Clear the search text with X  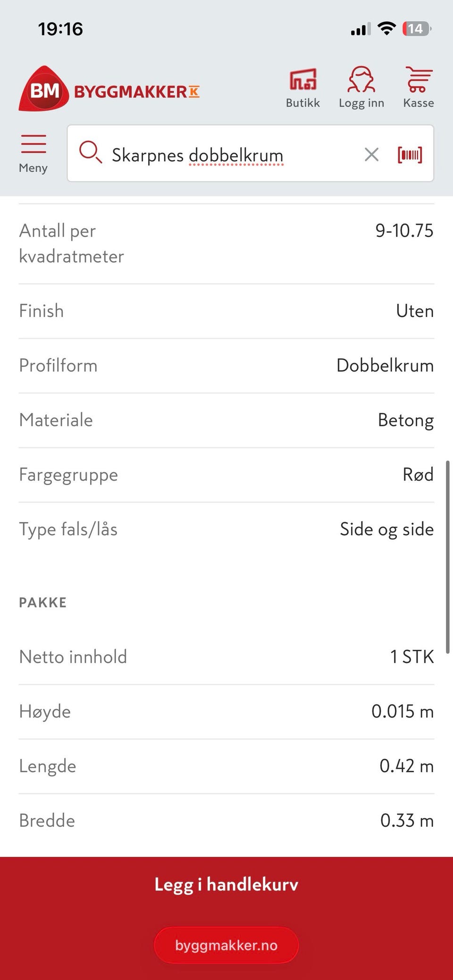[371, 154]
